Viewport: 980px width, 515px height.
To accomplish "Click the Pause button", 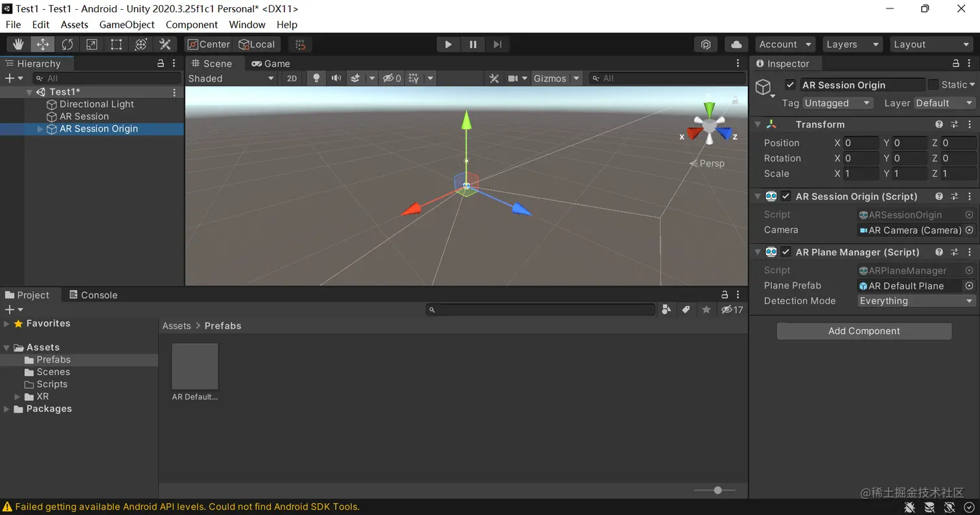I will 473,44.
